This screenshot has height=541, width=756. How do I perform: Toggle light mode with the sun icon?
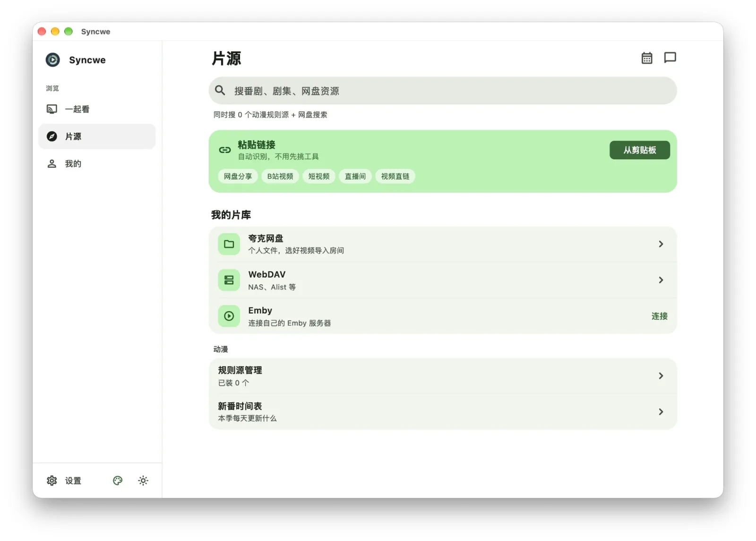(143, 480)
